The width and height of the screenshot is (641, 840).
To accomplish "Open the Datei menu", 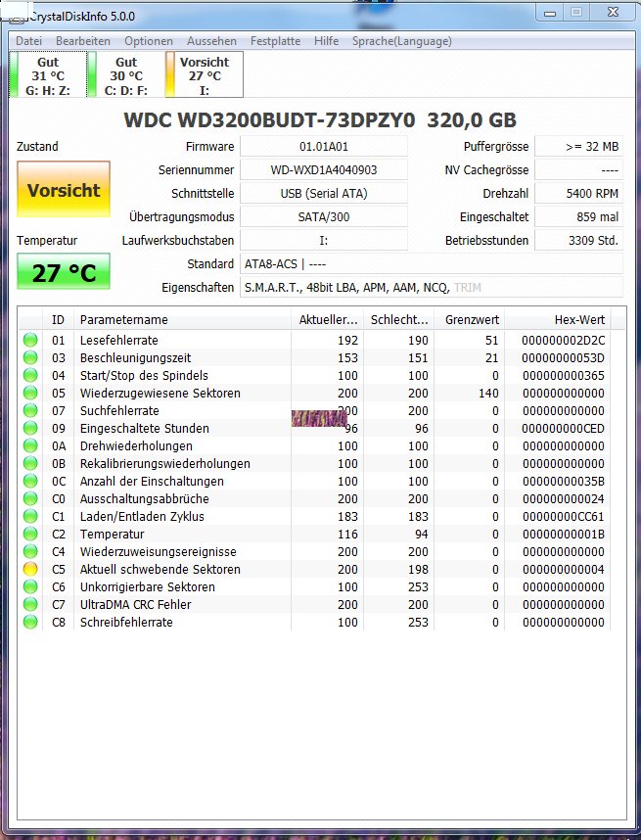I will pos(29,41).
